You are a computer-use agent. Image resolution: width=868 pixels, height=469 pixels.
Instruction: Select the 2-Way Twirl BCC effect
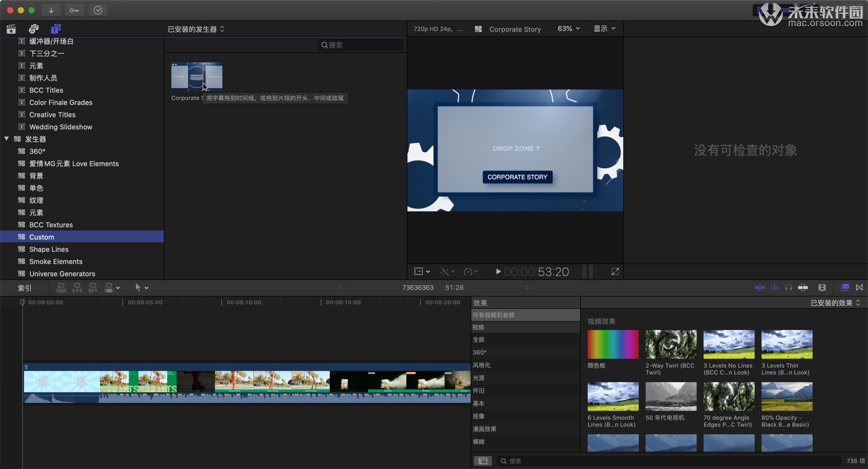[x=671, y=344]
